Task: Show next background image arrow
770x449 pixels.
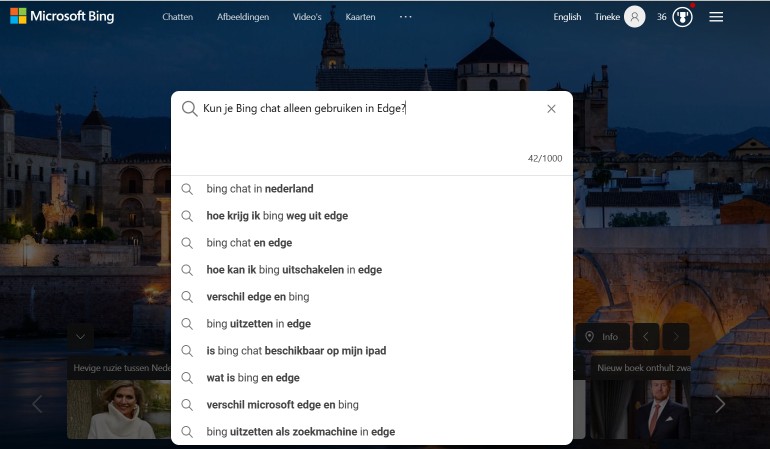Action: point(676,337)
